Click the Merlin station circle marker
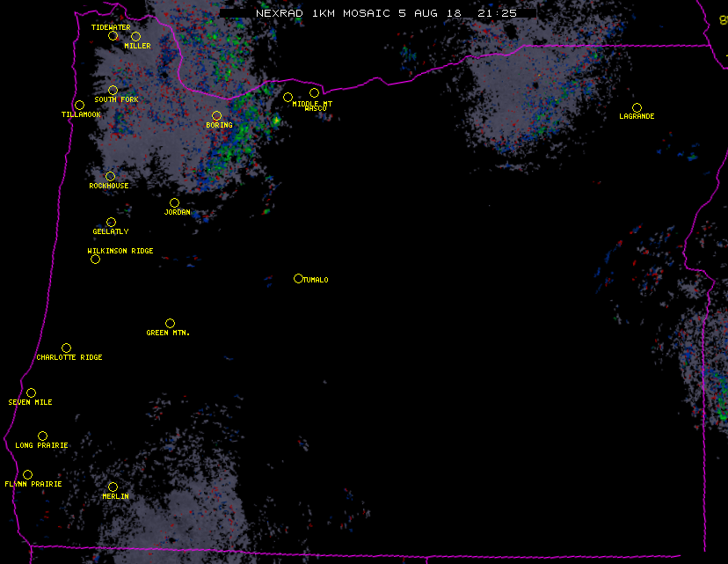728x564 pixels. coord(113,487)
